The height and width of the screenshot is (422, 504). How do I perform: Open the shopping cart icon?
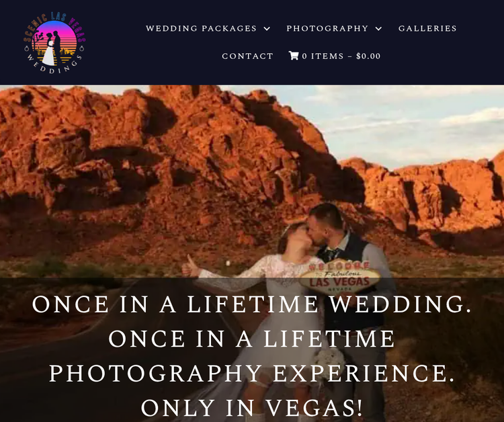pos(294,56)
